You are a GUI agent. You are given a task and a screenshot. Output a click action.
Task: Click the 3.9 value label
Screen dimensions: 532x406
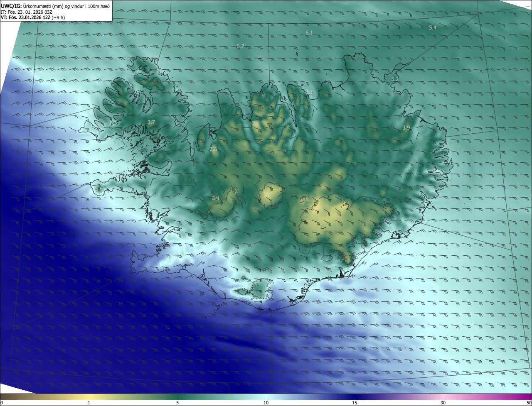406,128
